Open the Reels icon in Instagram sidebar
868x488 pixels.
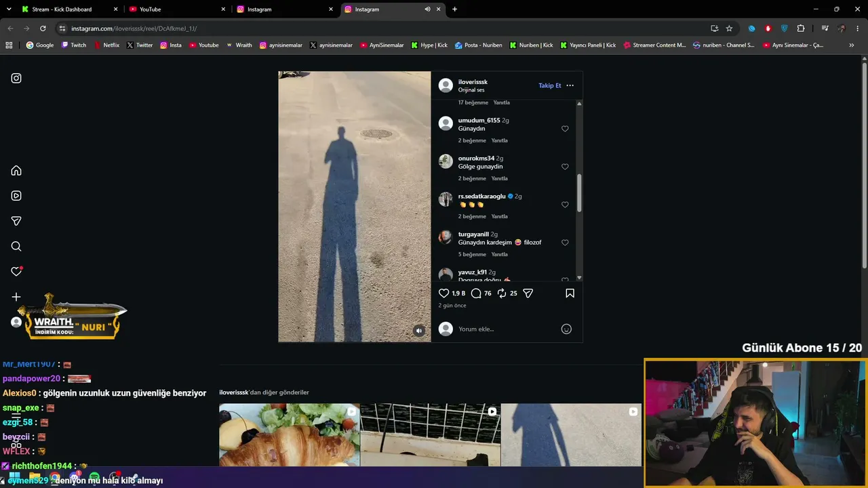tap(16, 196)
